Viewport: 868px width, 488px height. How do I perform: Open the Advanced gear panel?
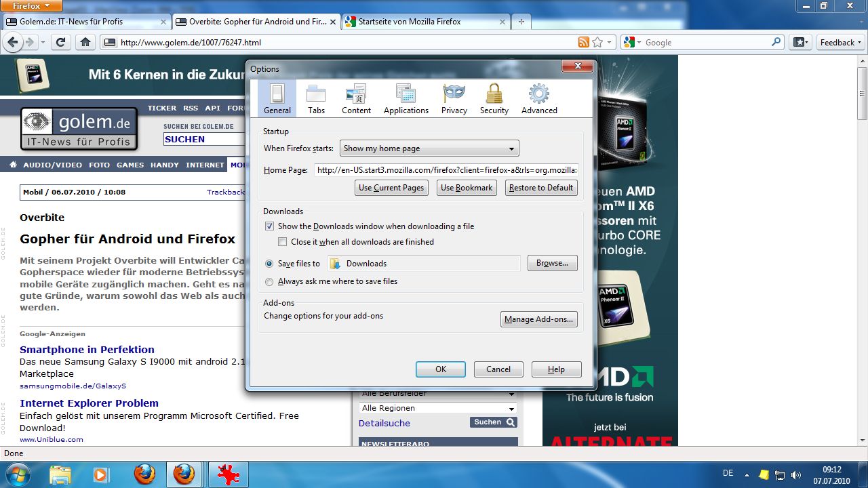coord(538,98)
